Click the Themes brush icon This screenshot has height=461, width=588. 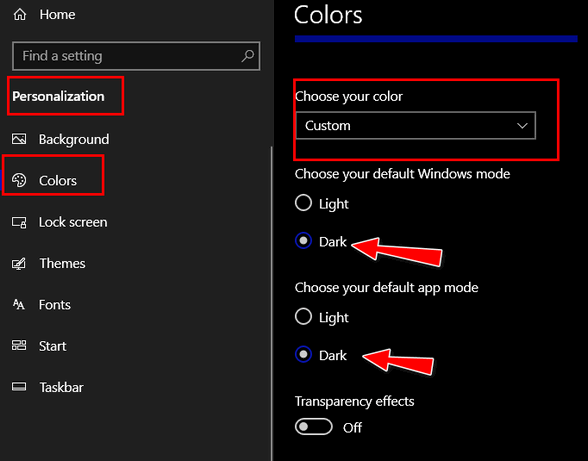point(19,263)
